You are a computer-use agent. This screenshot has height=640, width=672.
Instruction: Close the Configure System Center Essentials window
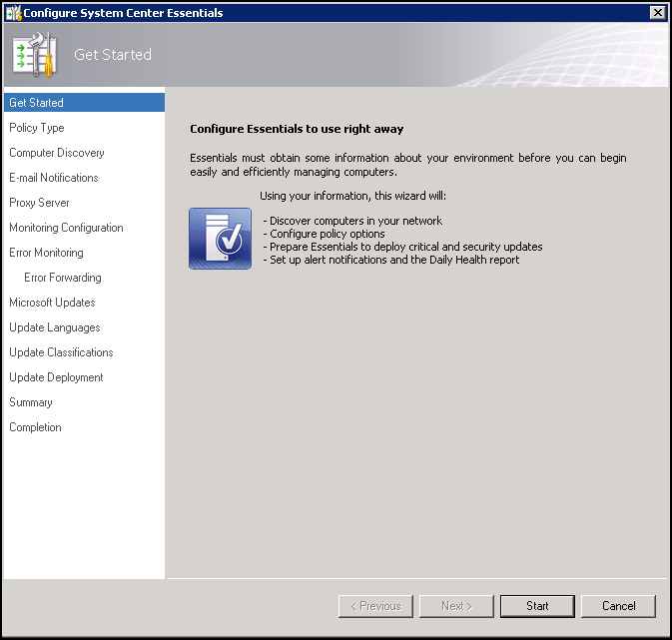coord(656,13)
